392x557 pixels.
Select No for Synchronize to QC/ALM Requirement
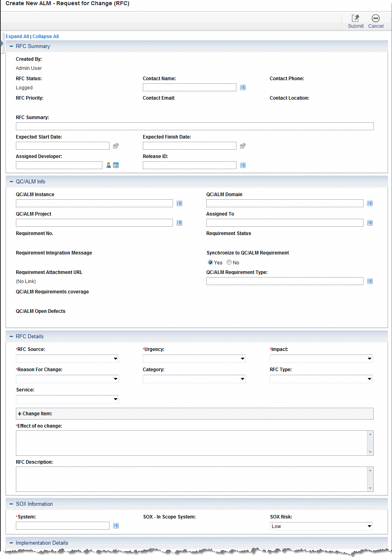(x=229, y=262)
